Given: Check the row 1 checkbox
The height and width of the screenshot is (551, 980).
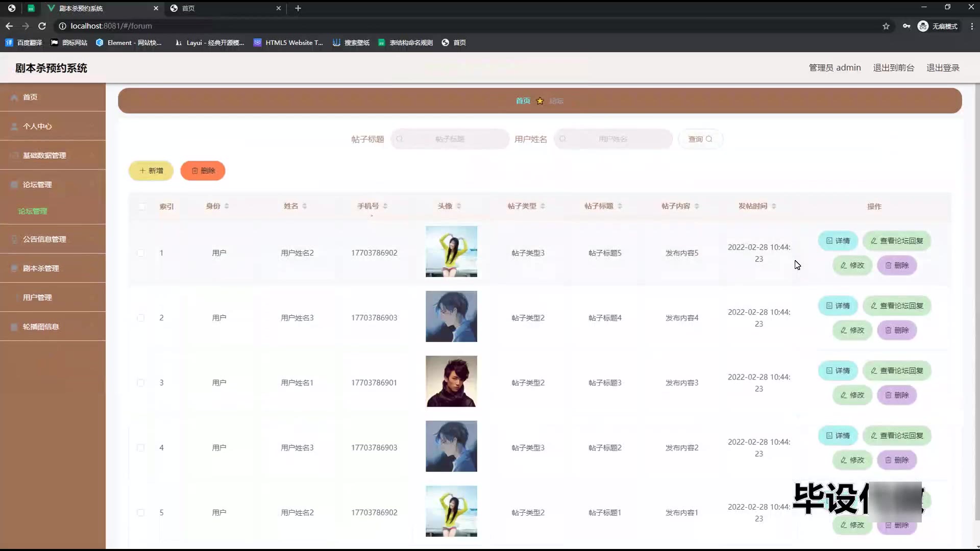Looking at the screenshot, I should pos(141,253).
